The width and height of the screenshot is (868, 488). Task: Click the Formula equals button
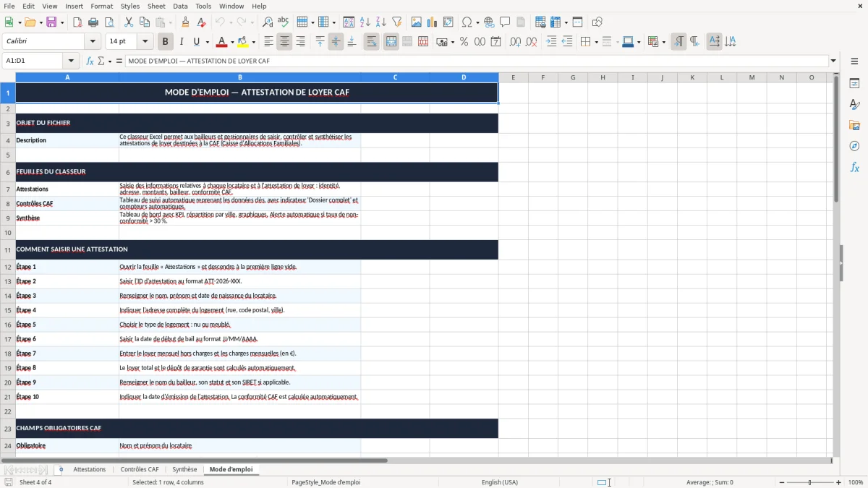[119, 61]
